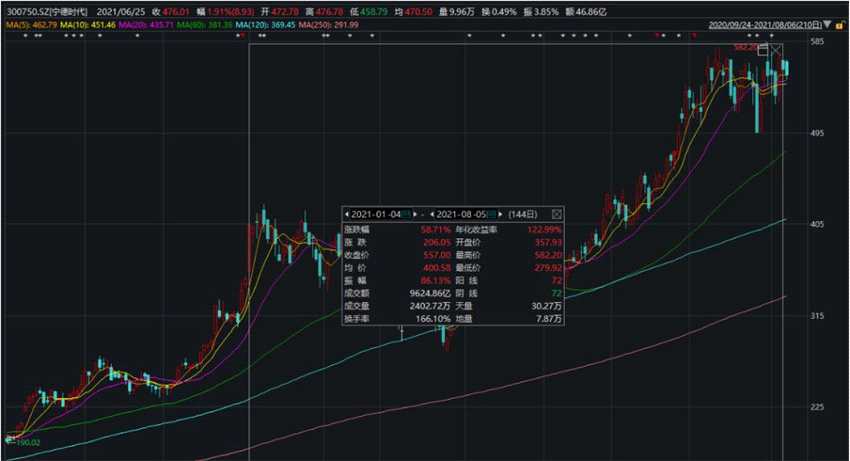The image size is (850, 461).
Task: Click the 495 price axis label
Action: (817, 133)
